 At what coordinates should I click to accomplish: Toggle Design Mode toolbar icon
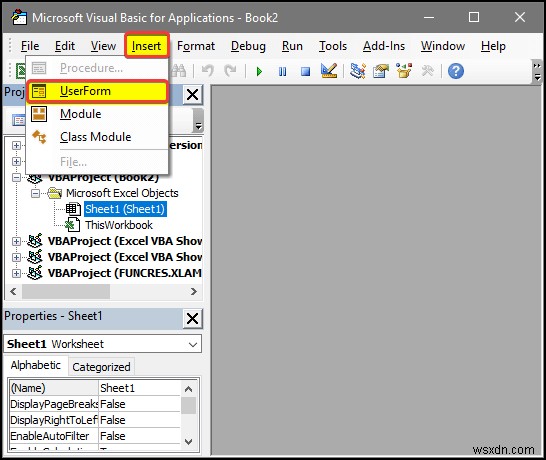(x=329, y=71)
